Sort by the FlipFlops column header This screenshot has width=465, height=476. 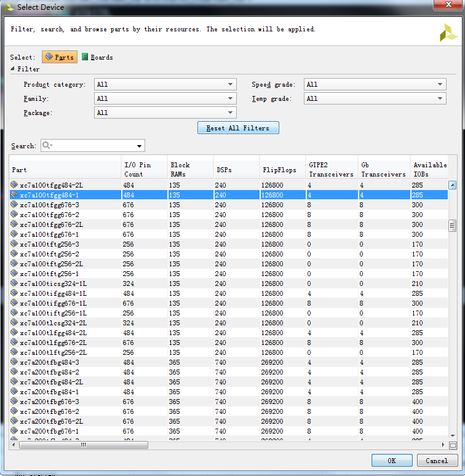tap(282, 169)
